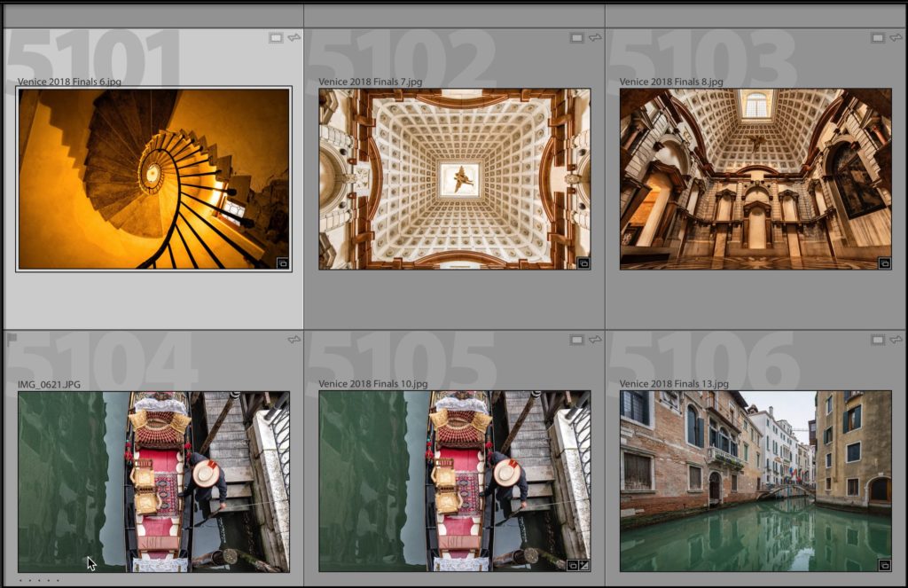Image resolution: width=908 pixels, height=588 pixels.
Task: Click the arrow icon in Venice 2018 Finals 8.jpg cell
Action: tap(896, 37)
